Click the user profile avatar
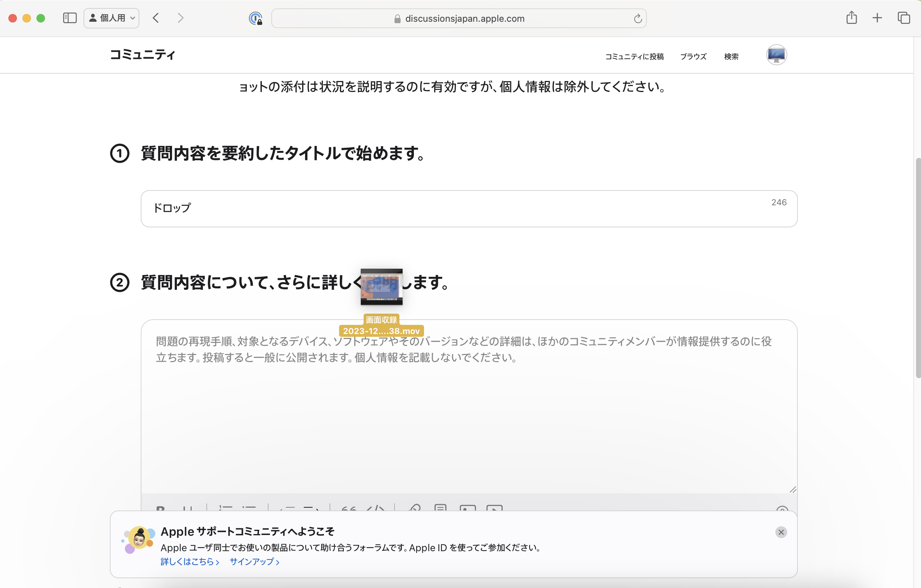The width and height of the screenshot is (921, 588). point(776,55)
